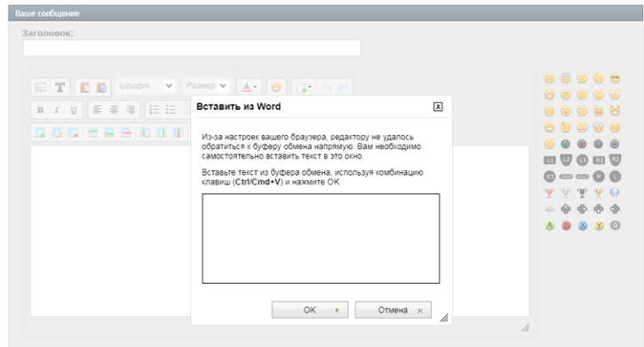
Task: Center align text
Action: pyautogui.click(x=114, y=110)
